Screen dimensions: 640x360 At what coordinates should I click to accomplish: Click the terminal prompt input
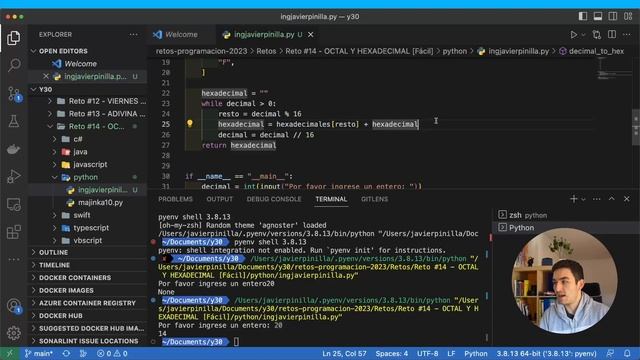[x=236, y=342]
